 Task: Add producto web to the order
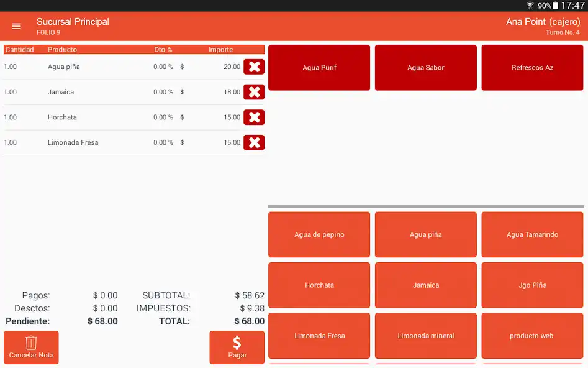532,336
